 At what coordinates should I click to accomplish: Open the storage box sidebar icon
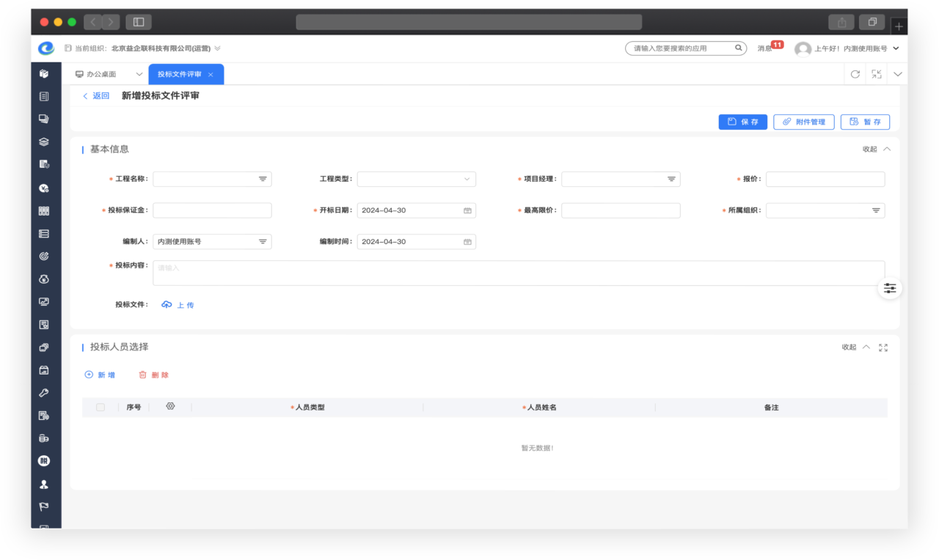point(44,370)
